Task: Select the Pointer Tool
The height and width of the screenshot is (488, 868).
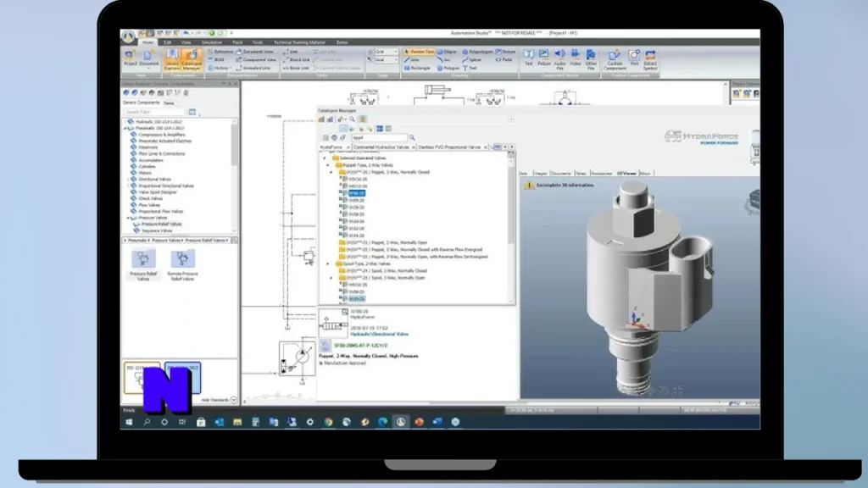Action: (419, 52)
